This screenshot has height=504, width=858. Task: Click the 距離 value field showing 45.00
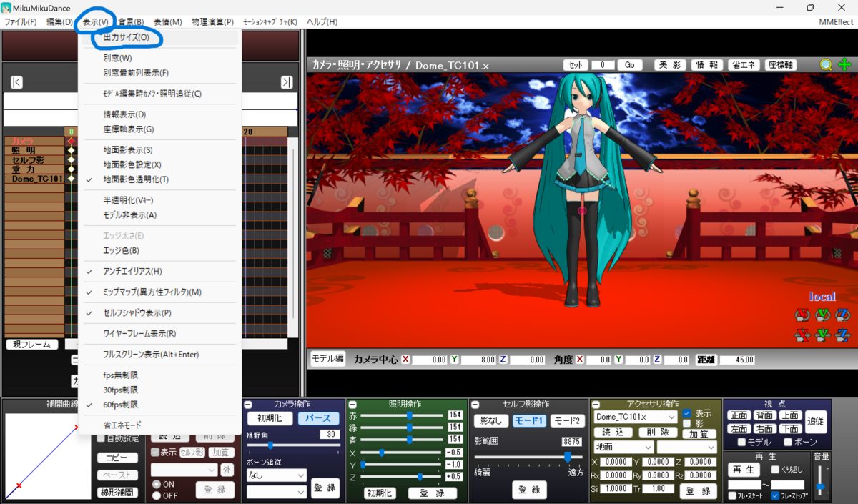click(x=736, y=360)
